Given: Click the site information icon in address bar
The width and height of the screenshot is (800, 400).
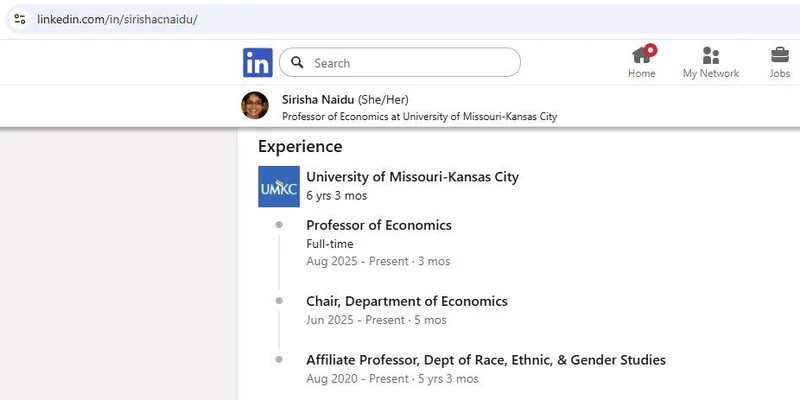Looking at the screenshot, I should tap(20, 19).
